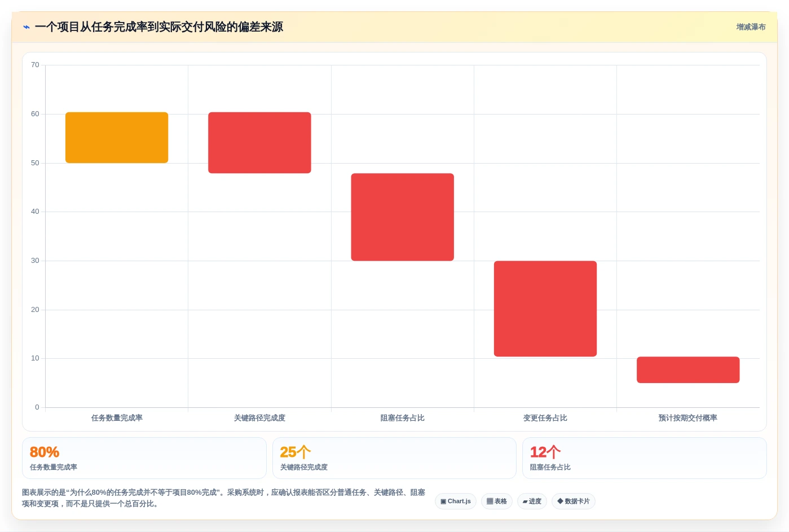Click the 增减瀑布 tag in header

751,27
